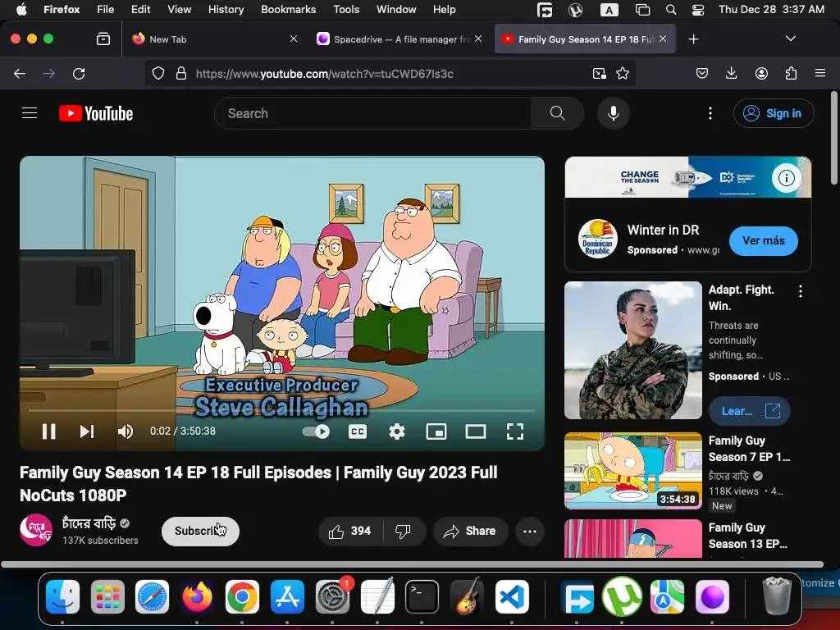Toggle closed captions CC button
The height and width of the screenshot is (630, 840).
[x=358, y=431]
